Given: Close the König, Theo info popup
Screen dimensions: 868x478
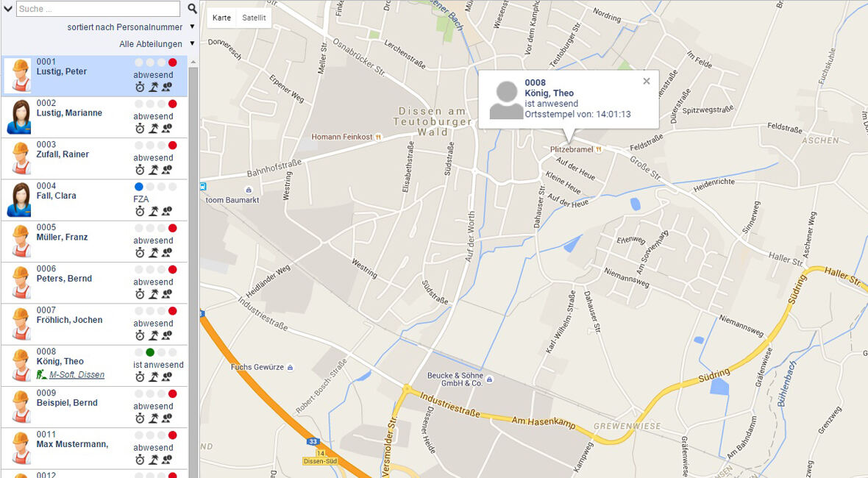Looking at the screenshot, I should [x=646, y=82].
